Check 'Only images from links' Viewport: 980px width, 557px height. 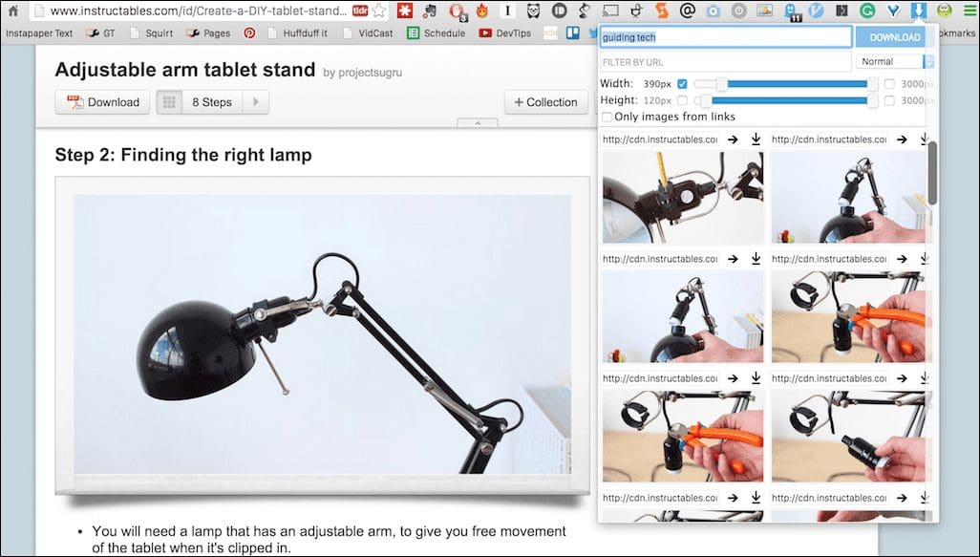pyautogui.click(x=607, y=117)
